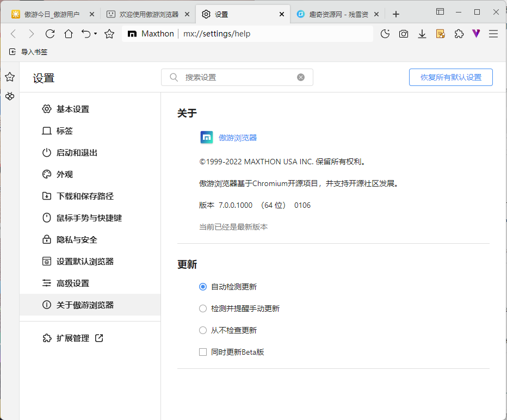Open the download manager icon
The width and height of the screenshot is (507, 420).
pyautogui.click(x=422, y=33)
